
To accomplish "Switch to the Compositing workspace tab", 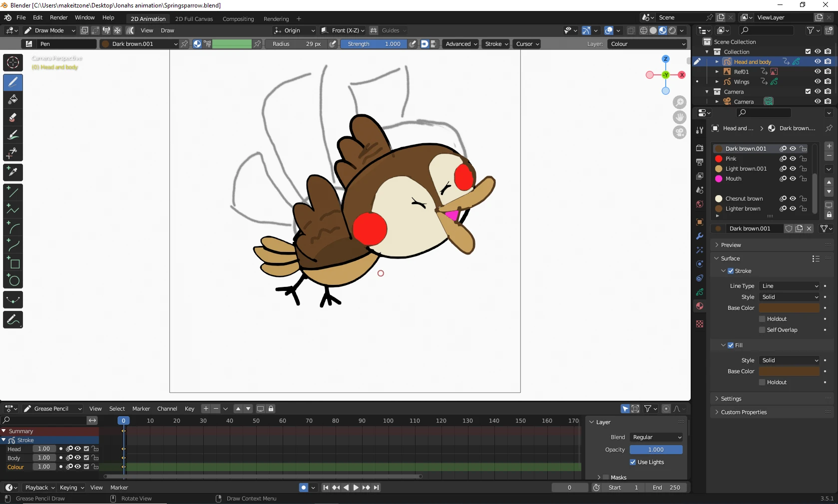I will 238,19.
